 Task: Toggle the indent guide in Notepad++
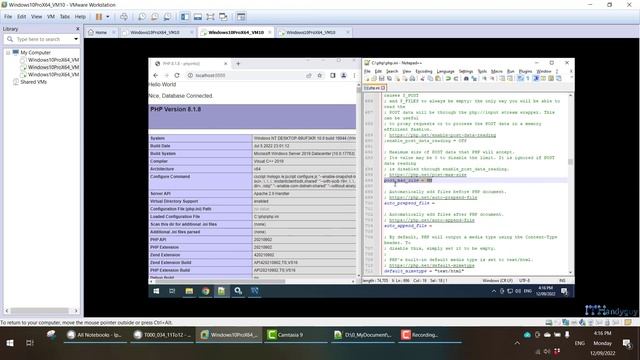(536, 78)
